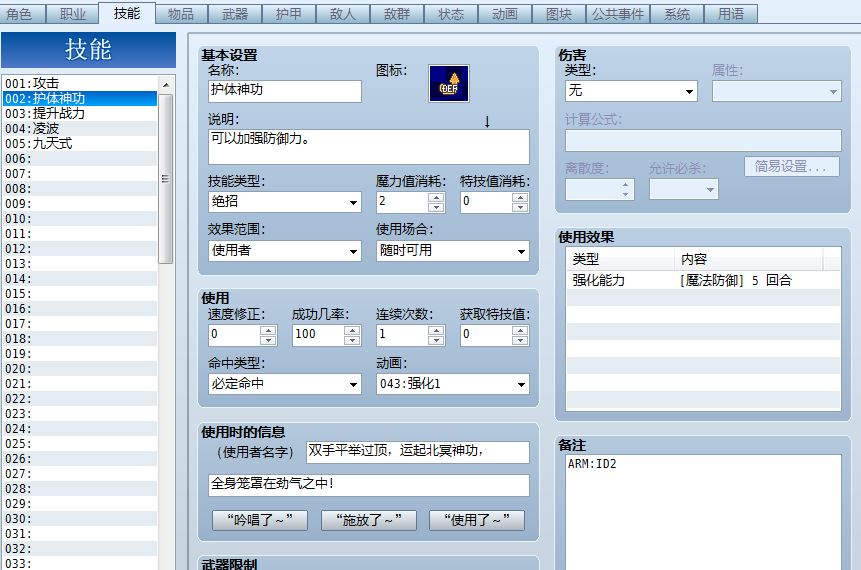The image size is (861, 570).
Task: Select skill 003:提升战力
Action: point(80,113)
